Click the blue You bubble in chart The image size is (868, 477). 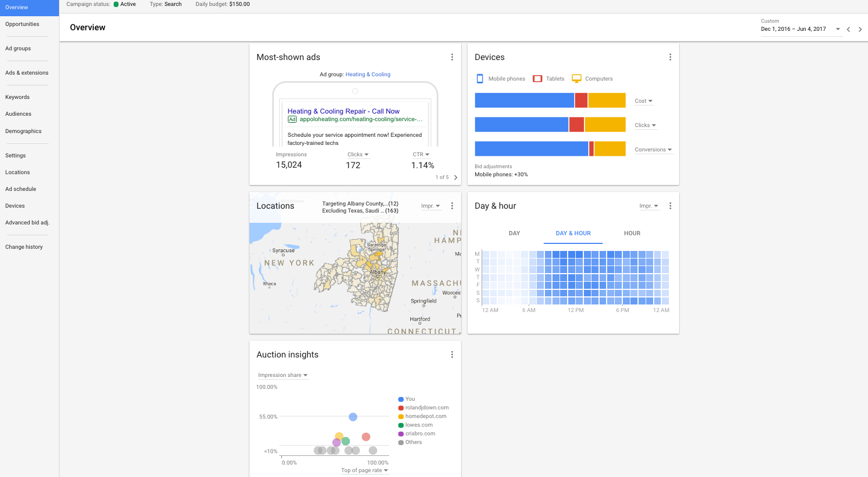pyautogui.click(x=353, y=417)
